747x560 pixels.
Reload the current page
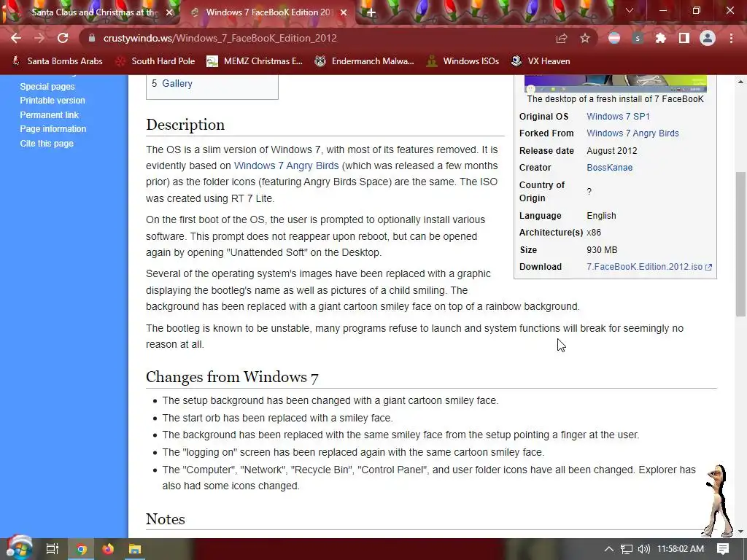coord(63,38)
